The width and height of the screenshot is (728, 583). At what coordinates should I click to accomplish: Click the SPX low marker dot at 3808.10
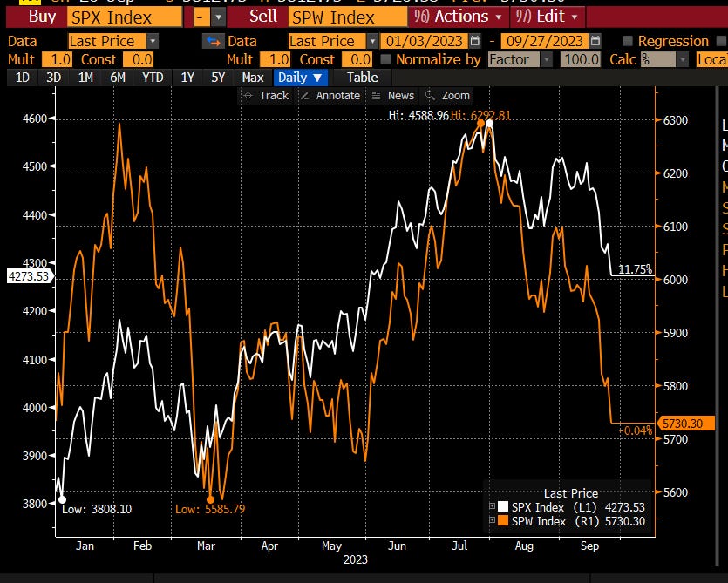[x=62, y=500]
